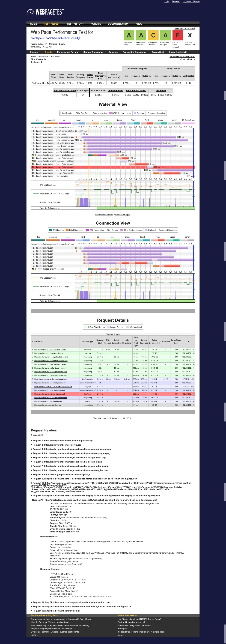The width and height of the screenshot is (226, 644).
Task: Switch to the Content Breakdown tab
Action: (x=93, y=52)
